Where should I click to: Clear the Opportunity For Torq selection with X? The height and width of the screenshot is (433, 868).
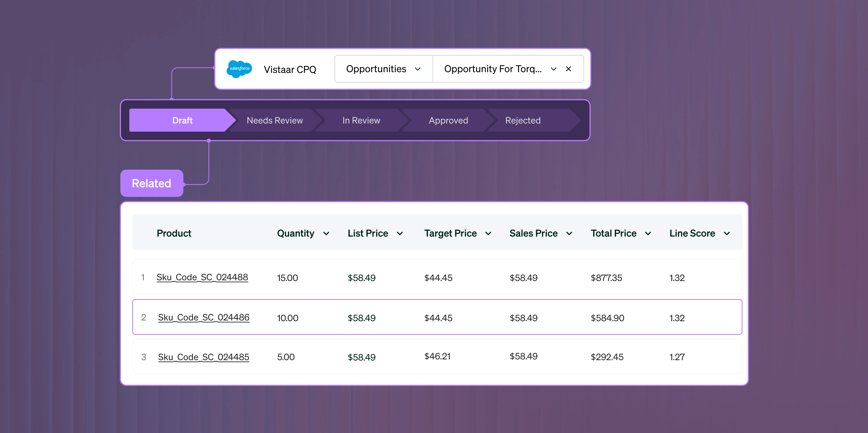pos(569,69)
